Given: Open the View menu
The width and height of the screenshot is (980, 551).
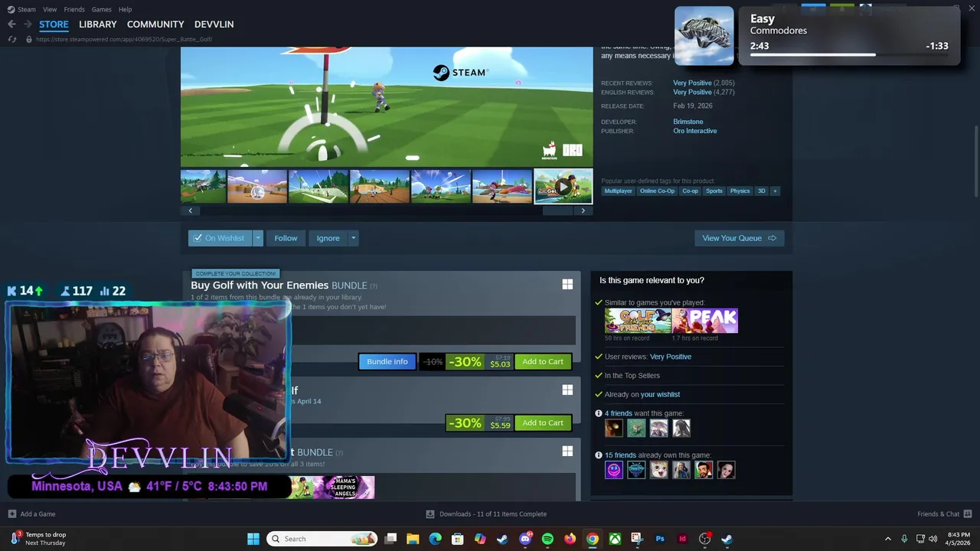Looking at the screenshot, I should tap(50, 9).
